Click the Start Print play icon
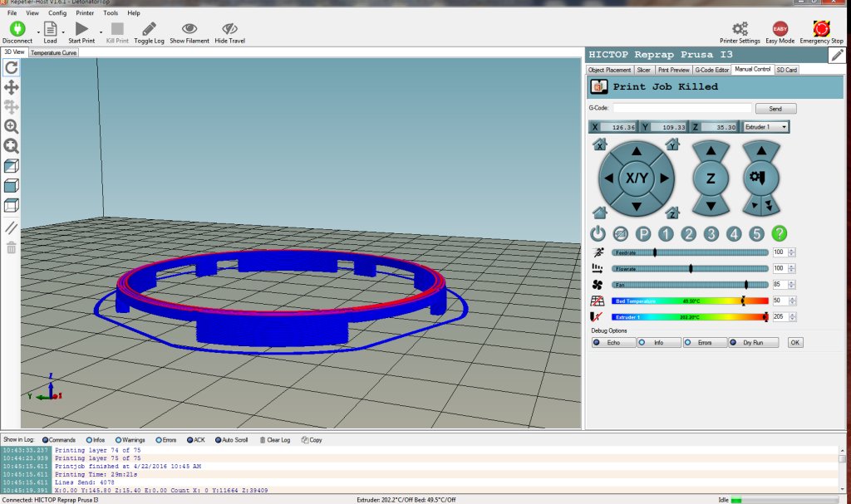Image resolution: width=851 pixels, height=504 pixels. pyautogui.click(x=81, y=29)
